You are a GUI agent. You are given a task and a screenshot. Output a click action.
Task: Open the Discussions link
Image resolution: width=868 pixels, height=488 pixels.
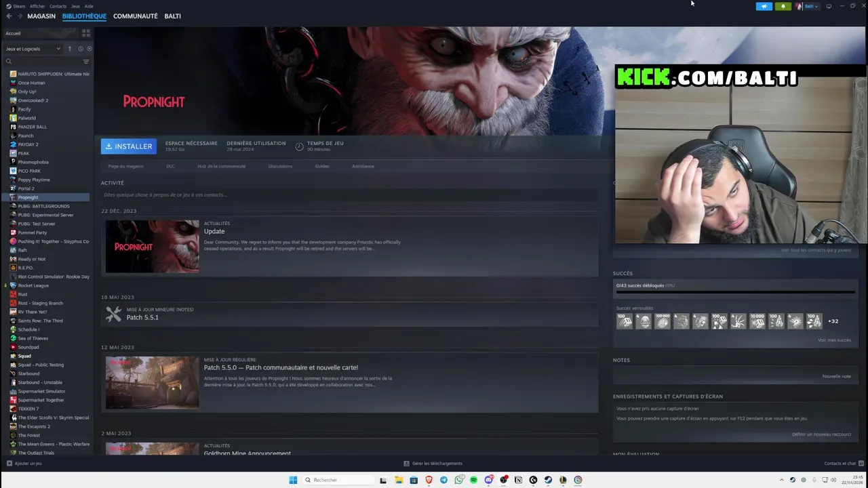point(280,166)
